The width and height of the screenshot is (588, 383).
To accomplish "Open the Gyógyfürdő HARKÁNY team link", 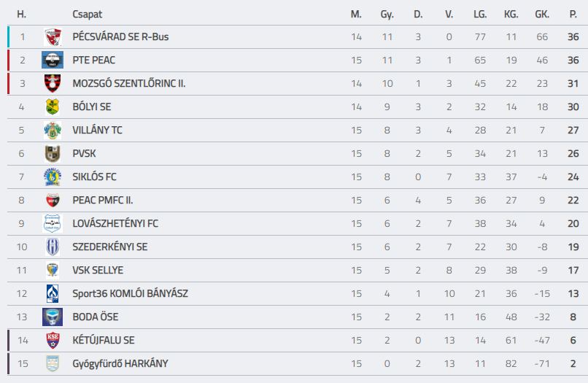I will pyautogui.click(x=120, y=363).
